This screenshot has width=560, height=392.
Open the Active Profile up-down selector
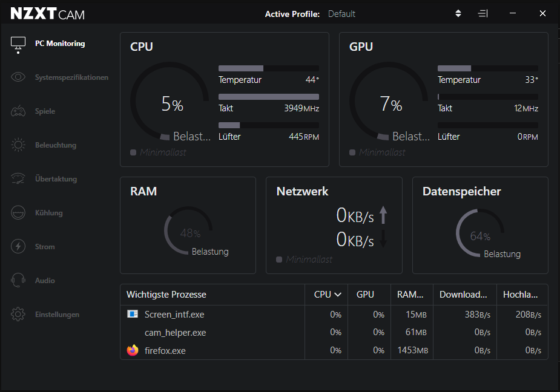[x=458, y=13]
